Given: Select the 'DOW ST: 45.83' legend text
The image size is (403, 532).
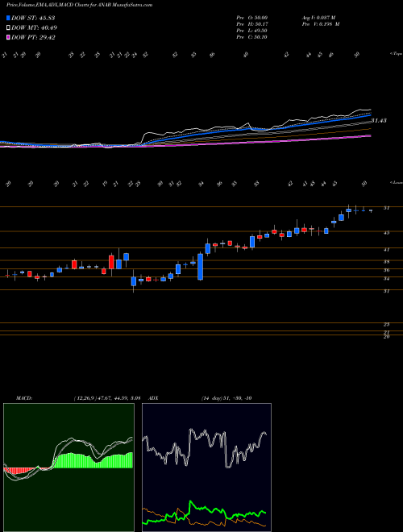Looking at the screenshot, I should tap(33, 18).
